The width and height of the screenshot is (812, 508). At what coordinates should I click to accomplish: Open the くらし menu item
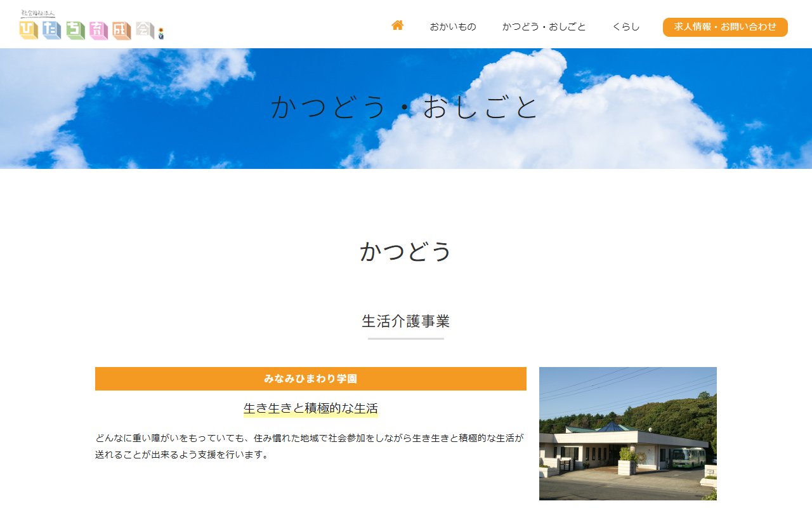pyautogui.click(x=626, y=27)
